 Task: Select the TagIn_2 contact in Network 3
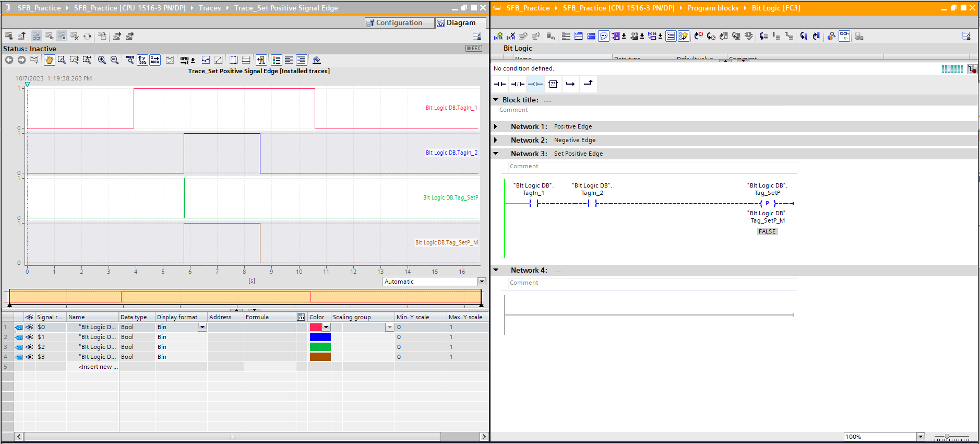pyautogui.click(x=592, y=204)
